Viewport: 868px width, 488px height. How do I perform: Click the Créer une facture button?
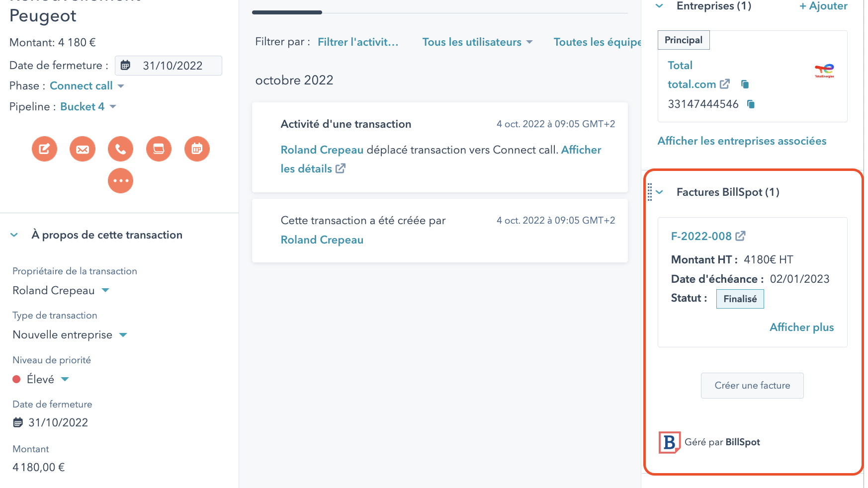pos(752,385)
